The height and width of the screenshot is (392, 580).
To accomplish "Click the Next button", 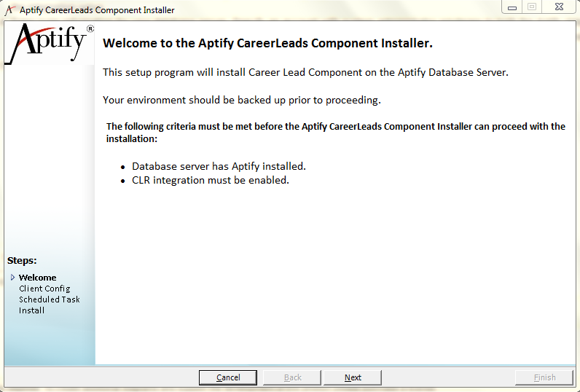I will coord(353,377).
